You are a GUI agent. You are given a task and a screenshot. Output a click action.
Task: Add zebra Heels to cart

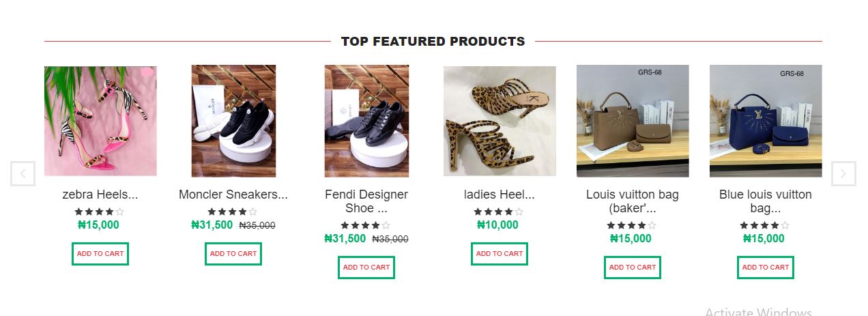coord(100,254)
